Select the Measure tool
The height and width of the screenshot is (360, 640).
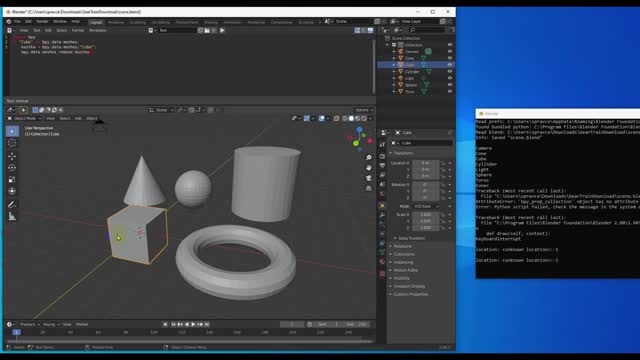pyautogui.click(x=12, y=216)
